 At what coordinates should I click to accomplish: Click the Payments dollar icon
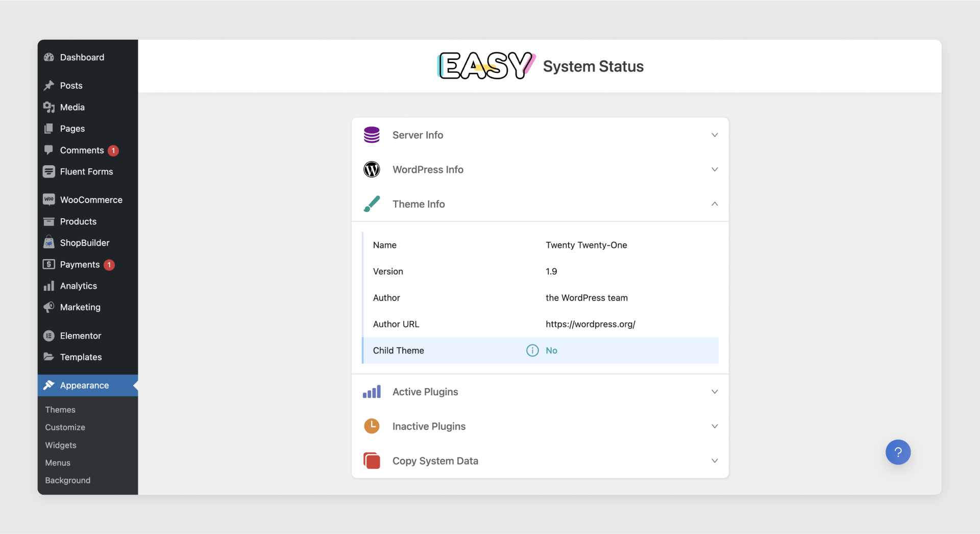[x=49, y=264]
